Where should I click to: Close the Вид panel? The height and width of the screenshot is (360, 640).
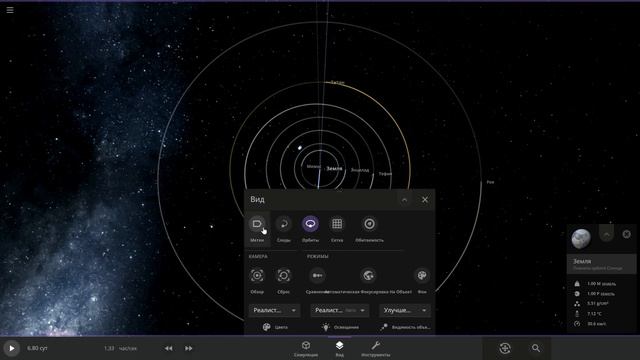(x=425, y=200)
